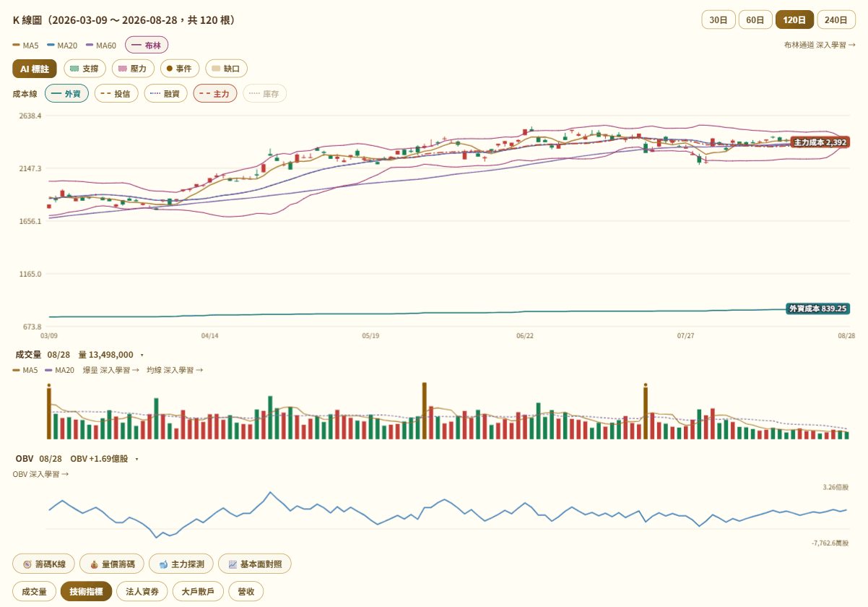Toggle the 融資 cost line
Viewport: 868px width, 607px height.
[x=166, y=93]
